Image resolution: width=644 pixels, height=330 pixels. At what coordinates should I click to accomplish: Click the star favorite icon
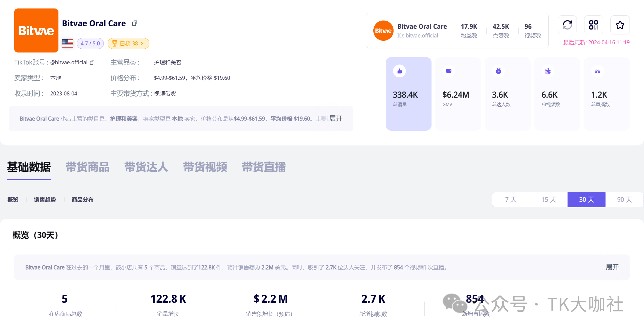click(620, 25)
